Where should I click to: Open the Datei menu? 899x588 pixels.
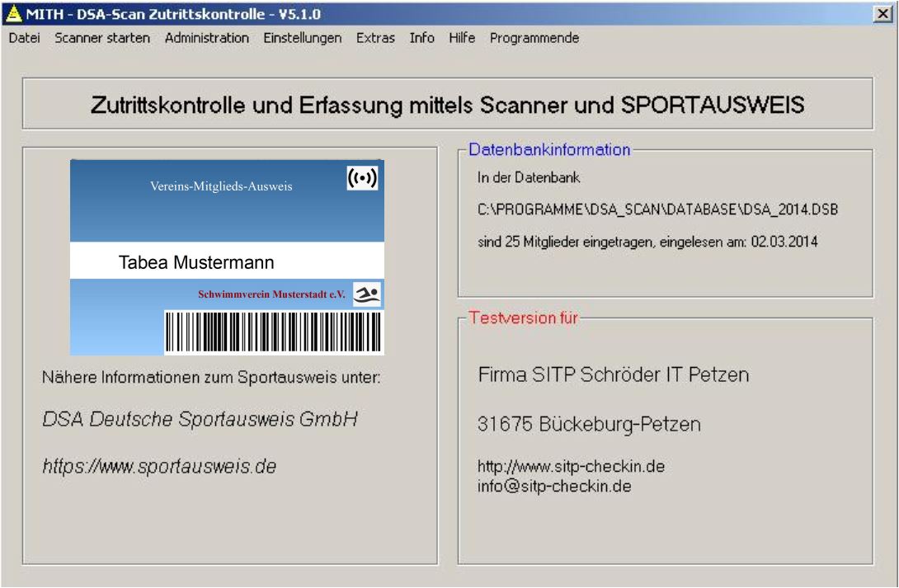click(25, 38)
